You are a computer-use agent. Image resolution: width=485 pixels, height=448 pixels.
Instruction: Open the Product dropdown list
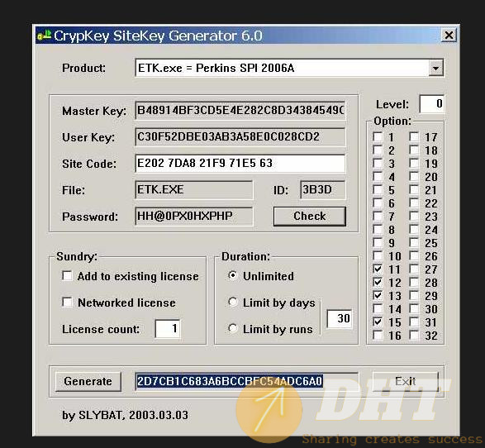(x=435, y=68)
